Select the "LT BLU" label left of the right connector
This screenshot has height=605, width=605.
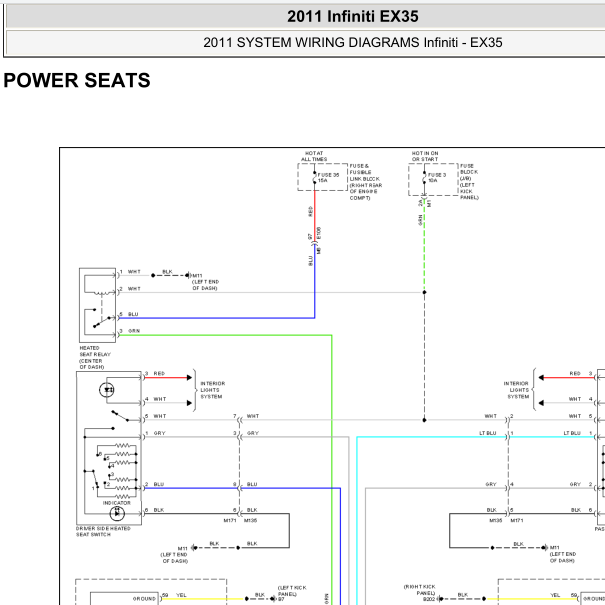pos(488,433)
